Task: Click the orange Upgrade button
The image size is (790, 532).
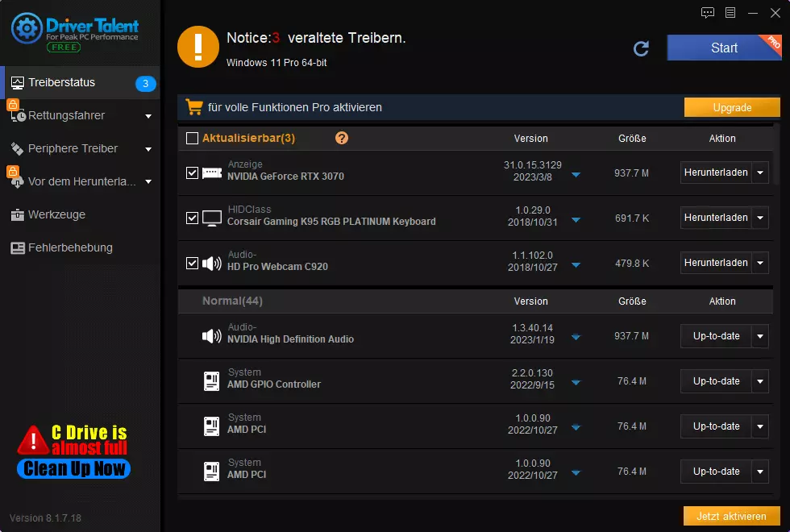Action: click(x=732, y=107)
